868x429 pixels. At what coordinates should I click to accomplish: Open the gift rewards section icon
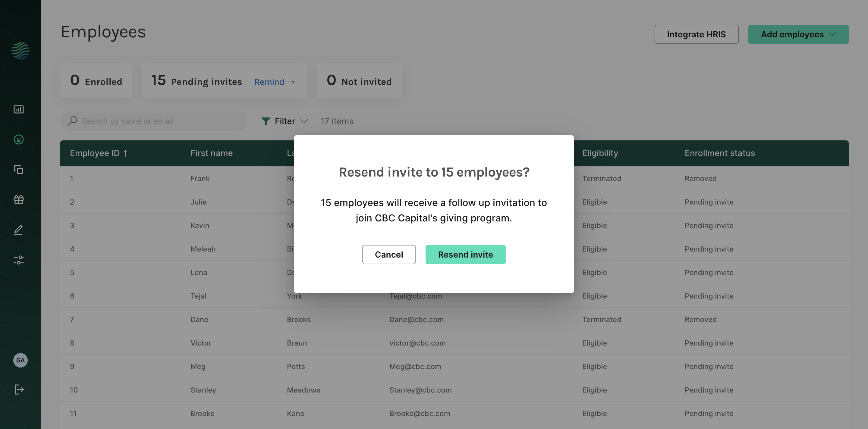[18, 200]
